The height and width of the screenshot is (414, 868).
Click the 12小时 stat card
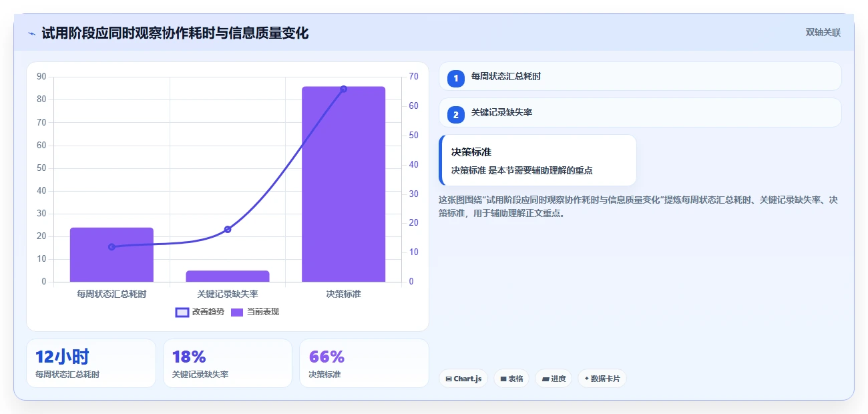pyautogui.click(x=91, y=363)
